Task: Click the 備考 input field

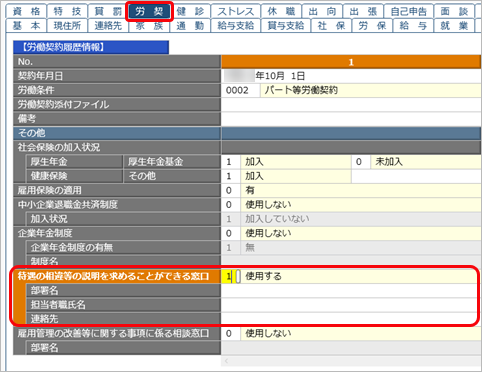Action: point(351,119)
